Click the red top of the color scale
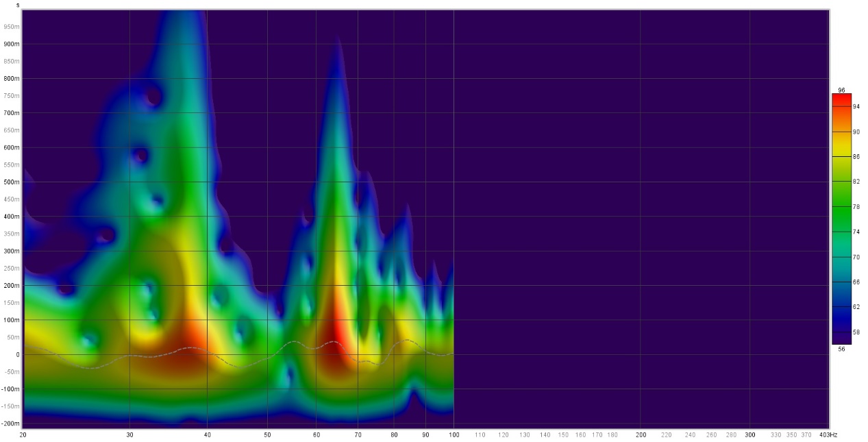The image size is (868, 442). [841, 100]
